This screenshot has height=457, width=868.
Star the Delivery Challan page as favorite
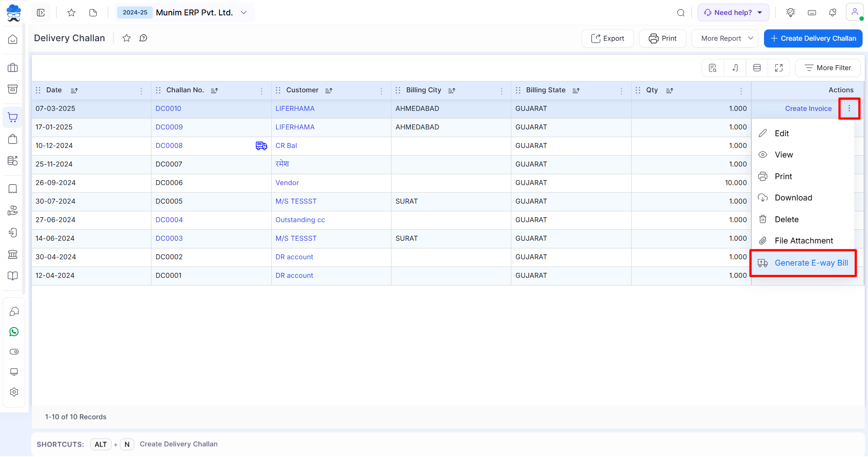click(127, 38)
